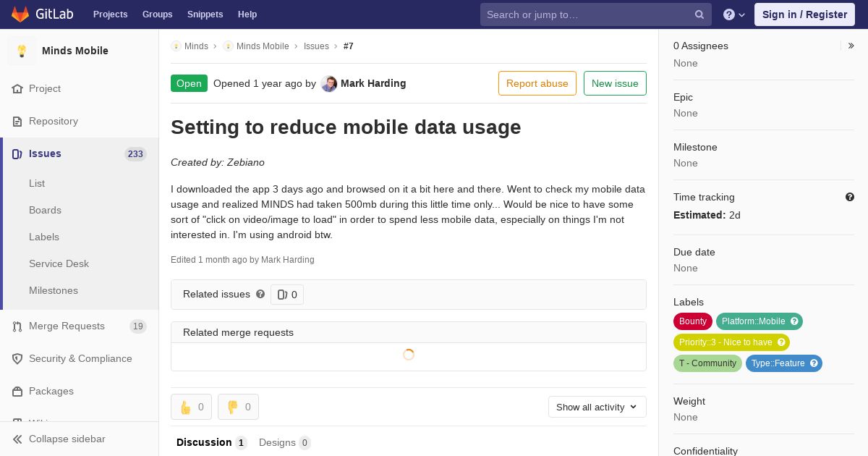
Task: Open Security & Compliance shield icon
Action: click(x=17, y=359)
